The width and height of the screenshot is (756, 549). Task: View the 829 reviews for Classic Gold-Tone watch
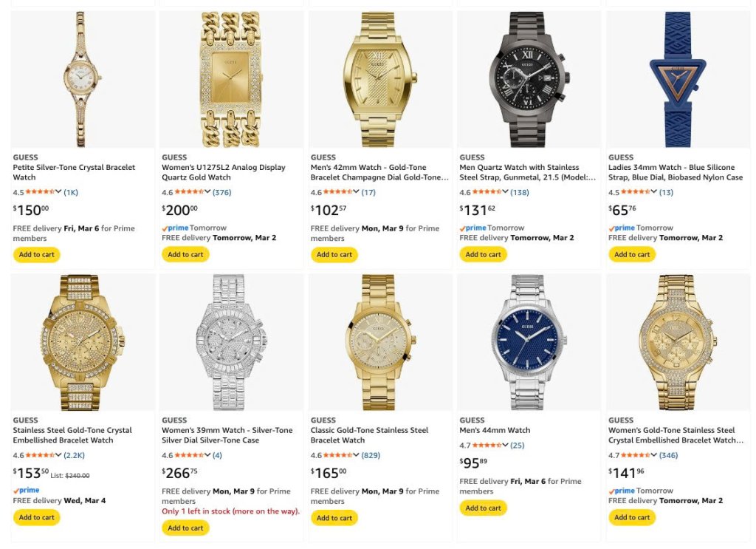tap(371, 455)
